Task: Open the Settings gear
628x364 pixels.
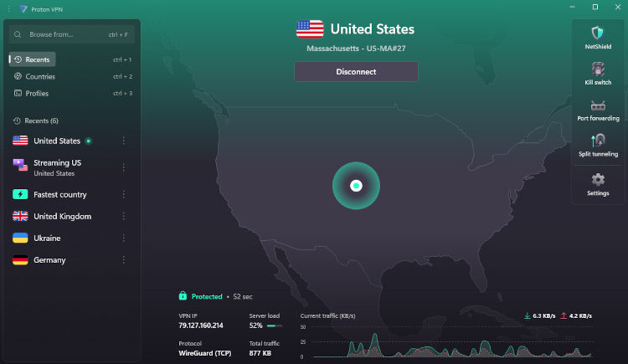Action: tap(598, 180)
